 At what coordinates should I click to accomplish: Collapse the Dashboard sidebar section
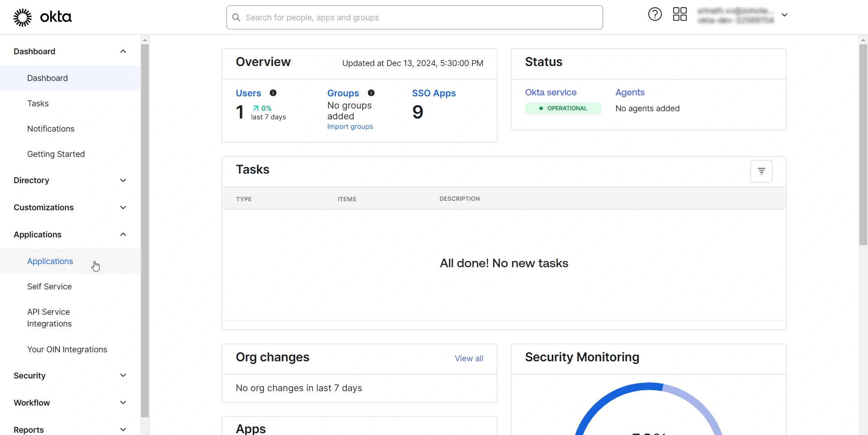coord(123,51)
